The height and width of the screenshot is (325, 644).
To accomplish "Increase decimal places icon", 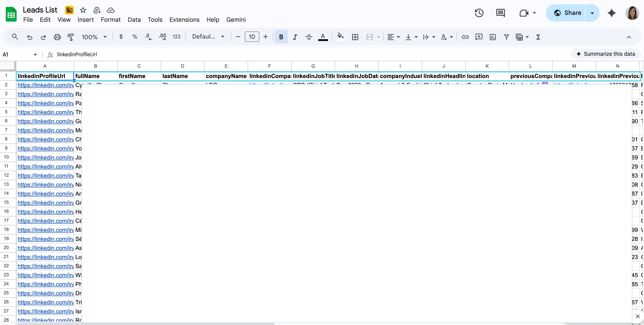I will click(162, 37).
